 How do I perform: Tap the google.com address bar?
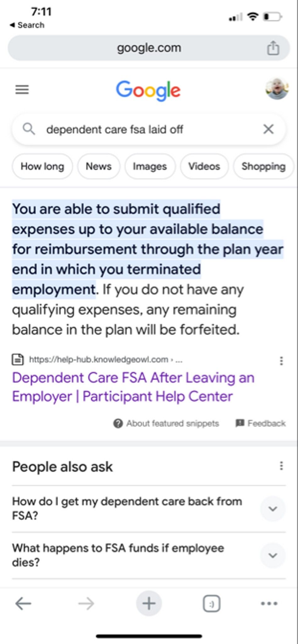click(149, 48)
